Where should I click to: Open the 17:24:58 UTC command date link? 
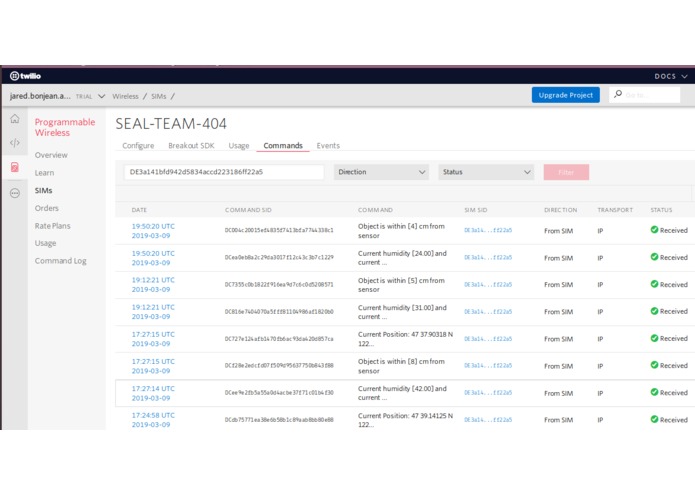[x=153, y=420]
